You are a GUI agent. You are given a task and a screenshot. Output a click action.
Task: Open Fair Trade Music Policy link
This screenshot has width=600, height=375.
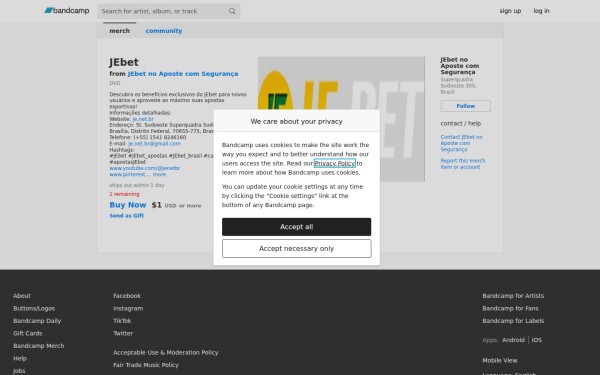click(x=146, y=365)
